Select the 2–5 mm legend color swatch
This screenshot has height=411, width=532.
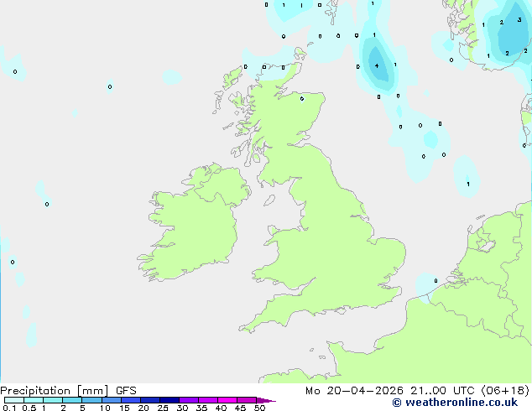coord(72,400)
